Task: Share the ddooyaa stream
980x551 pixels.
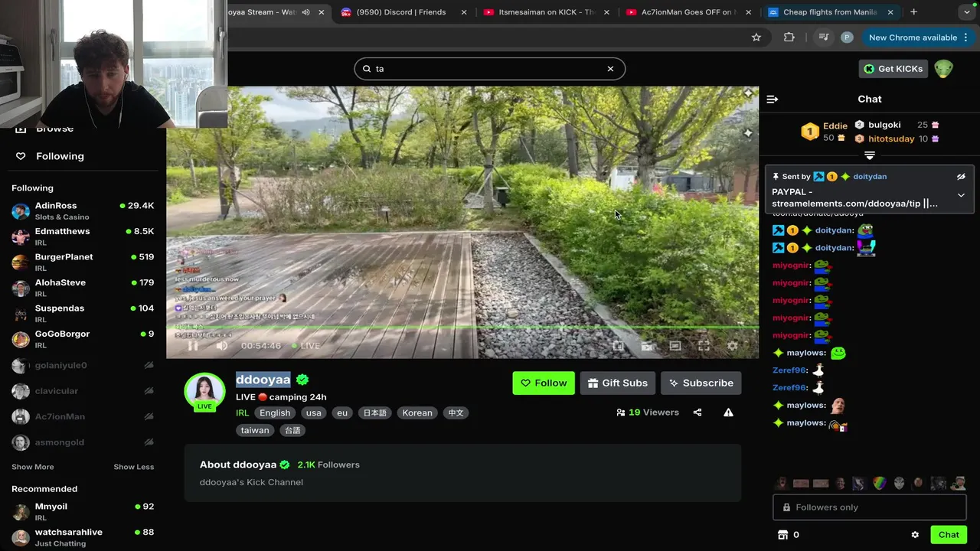Action: click(x=697, y=412)
